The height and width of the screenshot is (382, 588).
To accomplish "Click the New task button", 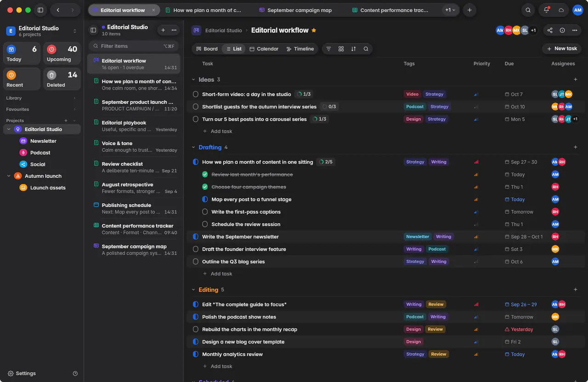I will click(562, 49).
